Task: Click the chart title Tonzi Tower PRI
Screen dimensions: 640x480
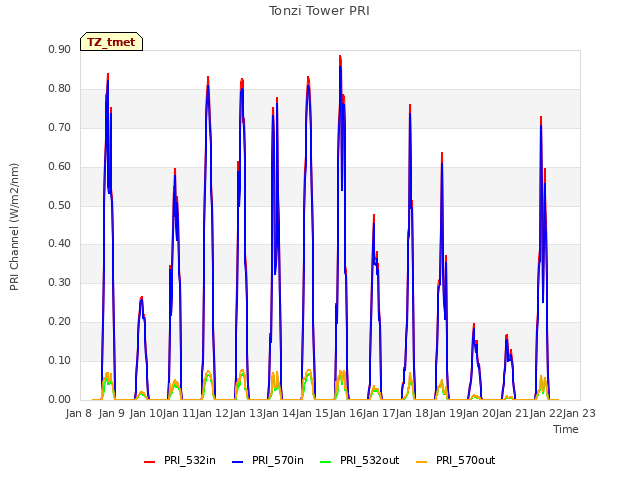Action: (319, 11)
